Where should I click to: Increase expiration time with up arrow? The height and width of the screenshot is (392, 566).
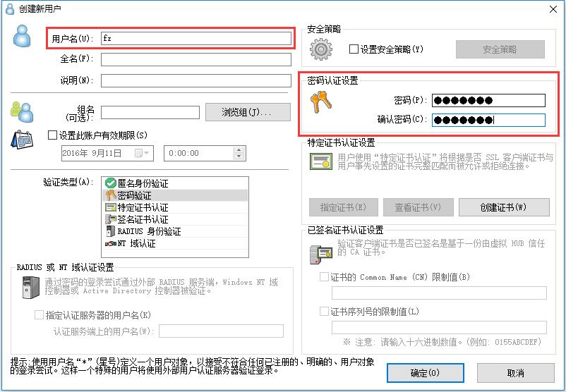239,149
